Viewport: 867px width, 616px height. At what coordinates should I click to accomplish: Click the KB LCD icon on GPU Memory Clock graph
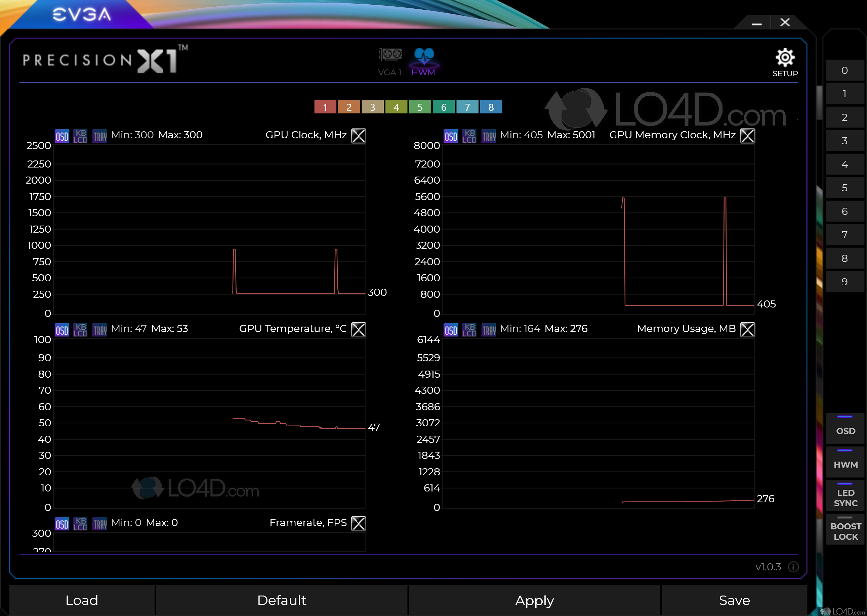(469, 135)
